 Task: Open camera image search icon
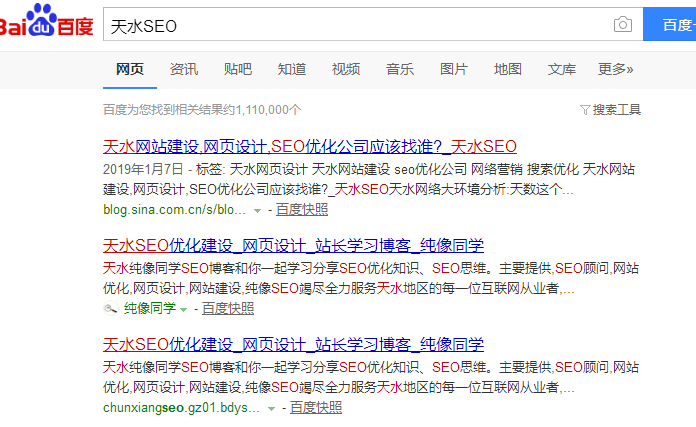click(x=623, y=24)
